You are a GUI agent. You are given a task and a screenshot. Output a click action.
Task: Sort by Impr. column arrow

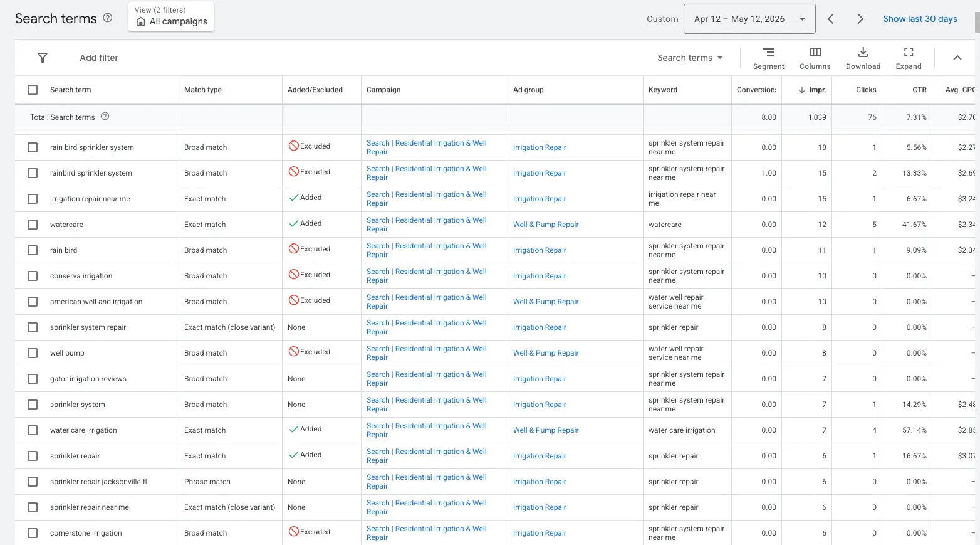pos(802,90)
